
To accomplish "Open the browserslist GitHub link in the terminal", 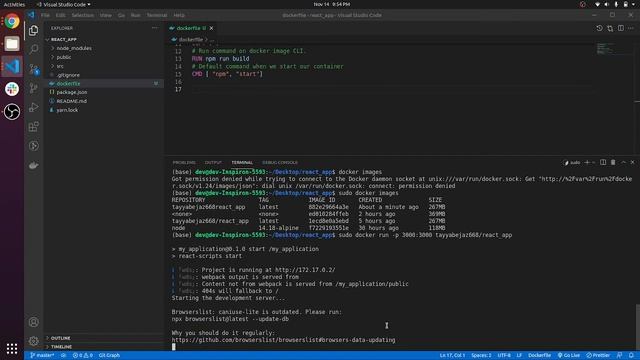I will pyautogui.click(x=283, y=340).
